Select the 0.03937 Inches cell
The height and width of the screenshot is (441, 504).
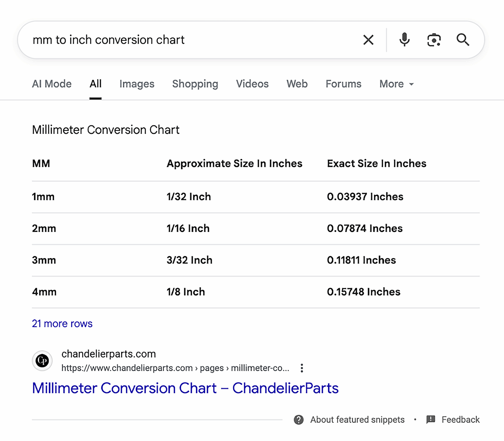coord(365,197)
